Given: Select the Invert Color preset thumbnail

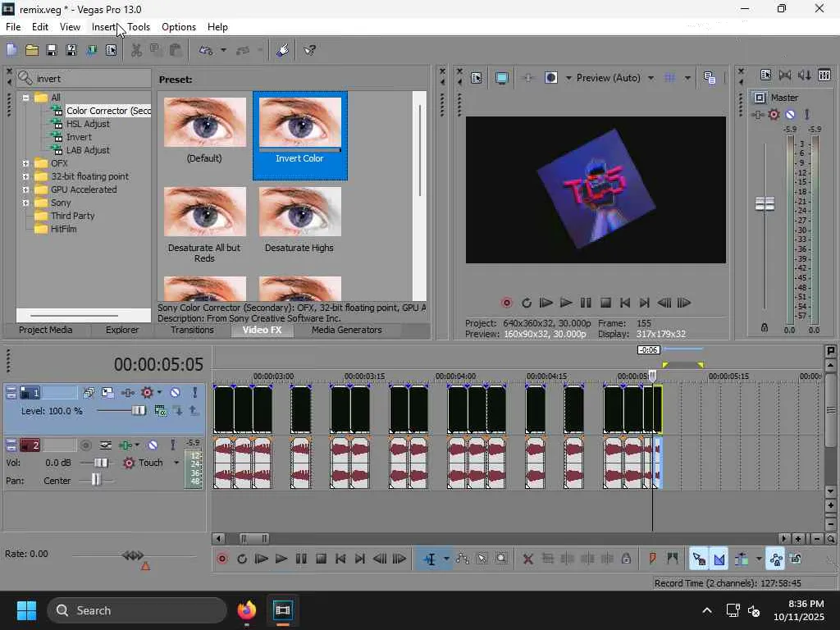Looking at the screenshot, I should pos(300,135).
